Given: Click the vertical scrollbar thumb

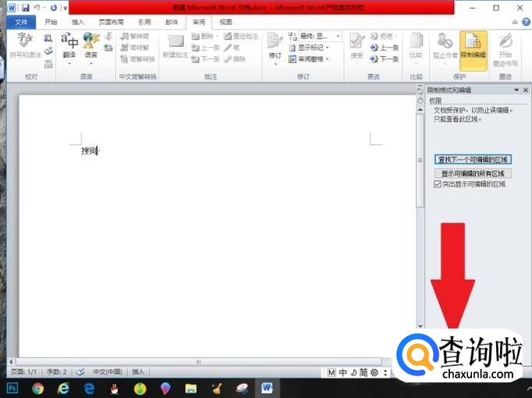Looking at the screenshot, I should click(420, 160).
